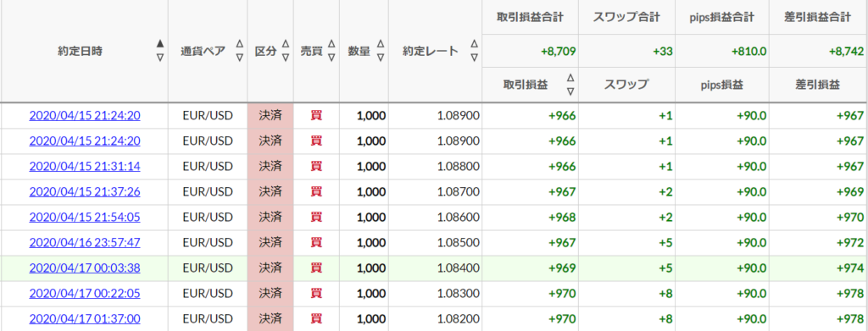The image size is (868, 331).
Task: Click the 数量 column header label
Action: coord(359,52)
